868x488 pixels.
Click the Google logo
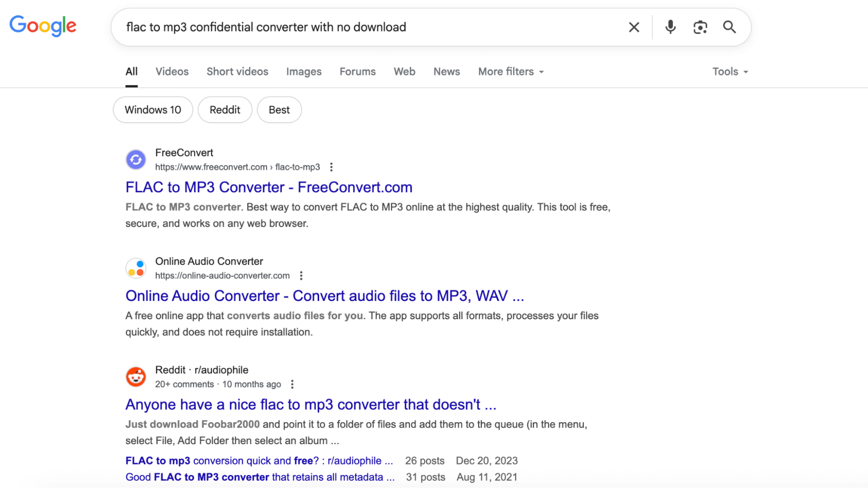(x=43, y=26)
